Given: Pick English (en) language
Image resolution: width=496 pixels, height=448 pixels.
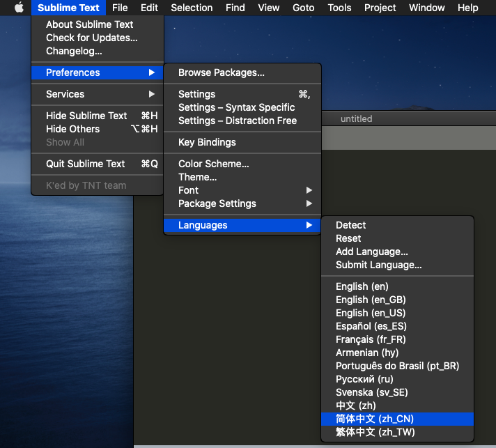Looking at the screenshot, I should [x=397, y=286].
